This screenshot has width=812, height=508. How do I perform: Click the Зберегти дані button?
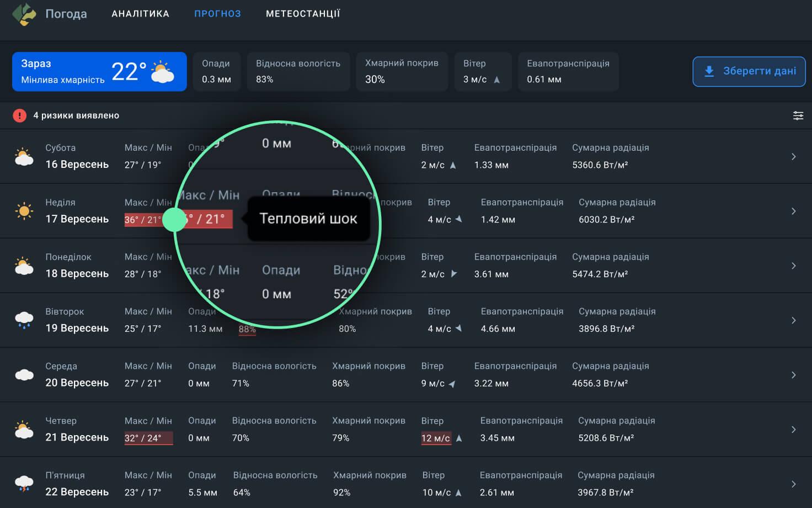749,71
